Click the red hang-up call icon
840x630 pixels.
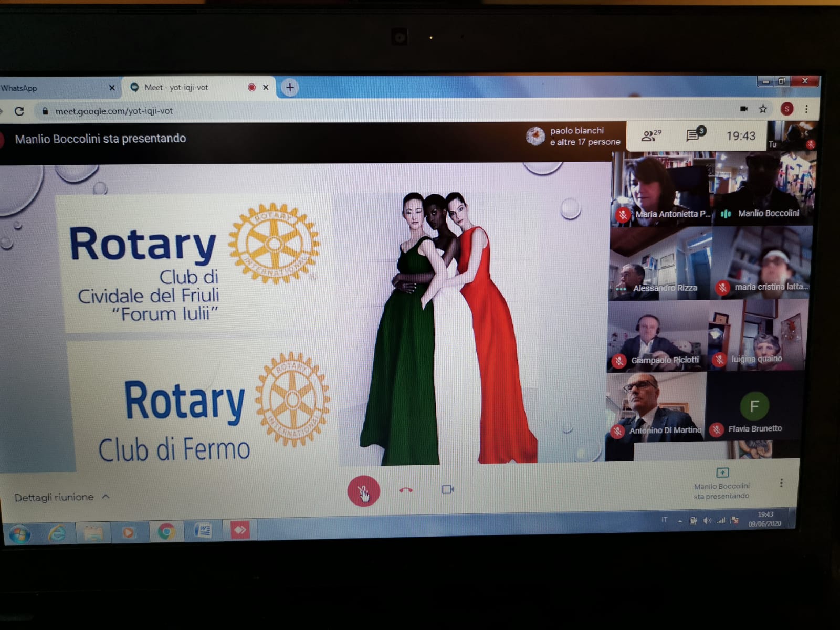coord(406,490)
